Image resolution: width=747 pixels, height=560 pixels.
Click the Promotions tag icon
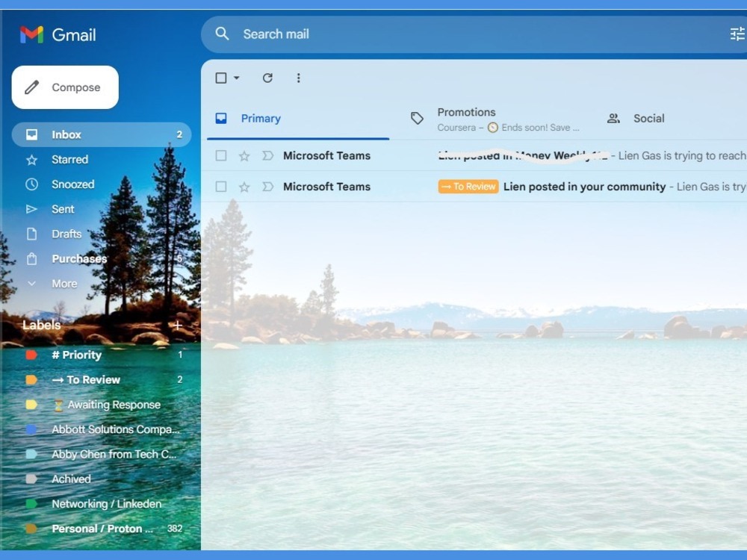(x=417, y=118)
